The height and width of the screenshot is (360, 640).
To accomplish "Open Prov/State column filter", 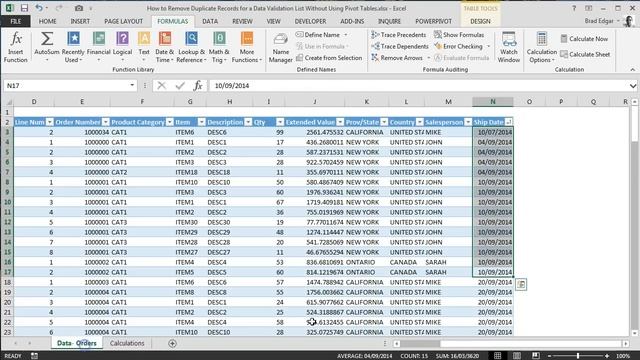I will [x=384, y=122].
